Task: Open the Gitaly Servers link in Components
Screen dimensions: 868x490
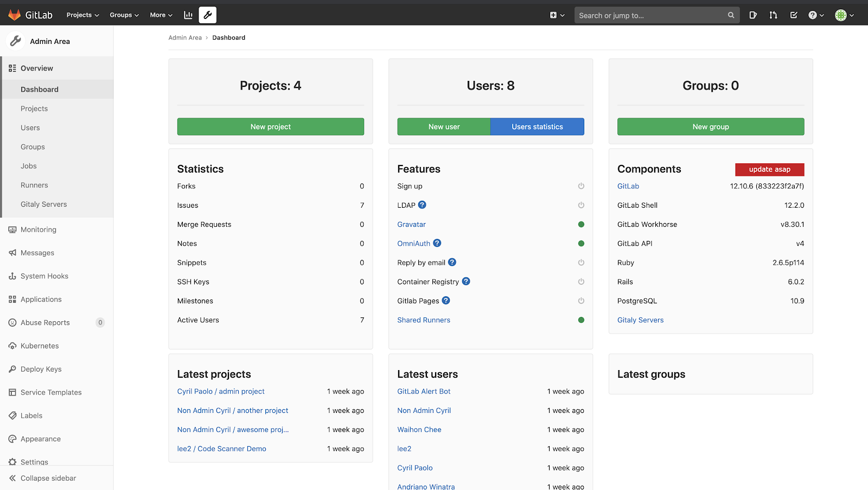Action: (x=640, y=320)
